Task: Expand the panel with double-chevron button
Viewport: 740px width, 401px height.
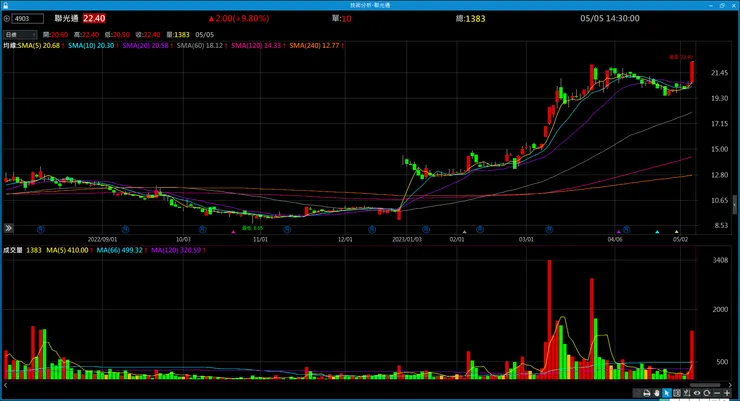Action: [x=8, y=228]
